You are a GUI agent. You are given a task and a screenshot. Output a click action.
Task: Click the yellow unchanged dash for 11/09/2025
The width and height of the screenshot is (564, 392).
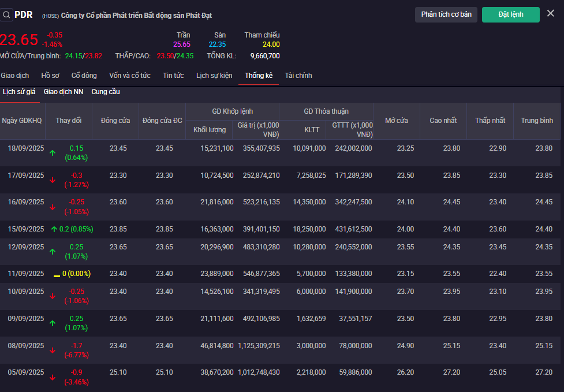(x=57, y=275)
